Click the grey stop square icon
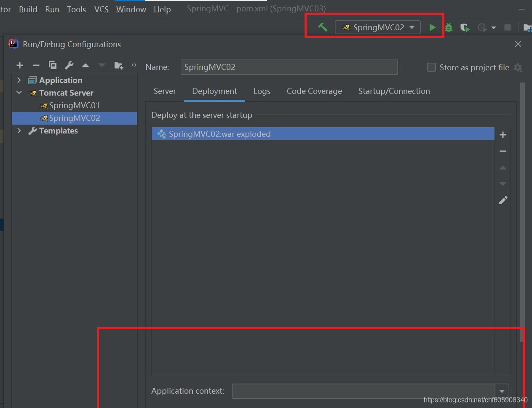Viewport: 532px width, 408px height. (x=508, y=27)
